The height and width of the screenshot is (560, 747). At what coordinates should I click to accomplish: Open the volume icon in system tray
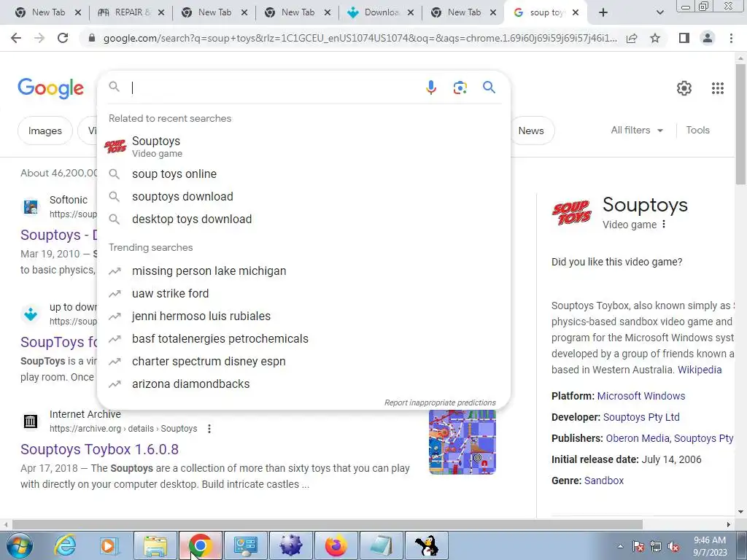tap(673, 547)
